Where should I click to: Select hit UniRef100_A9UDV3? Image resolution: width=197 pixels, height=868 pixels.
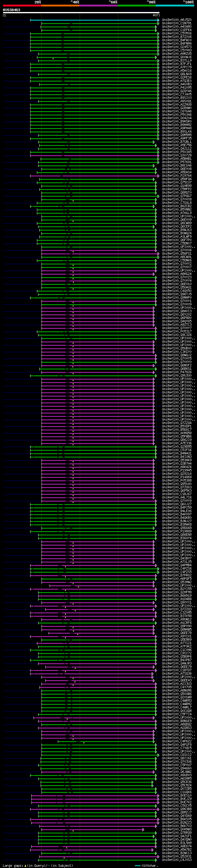click(x=177, y=775)
